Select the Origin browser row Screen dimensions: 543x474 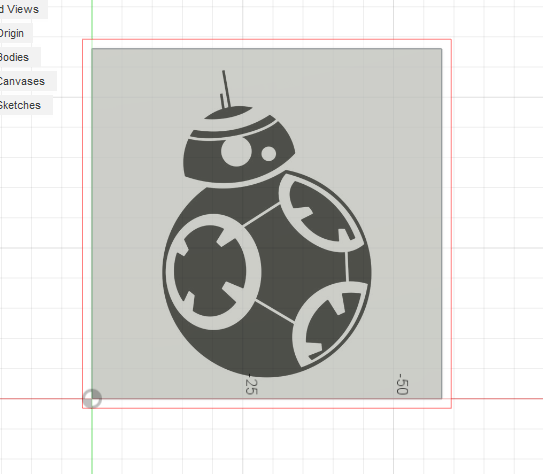[16, 33]
